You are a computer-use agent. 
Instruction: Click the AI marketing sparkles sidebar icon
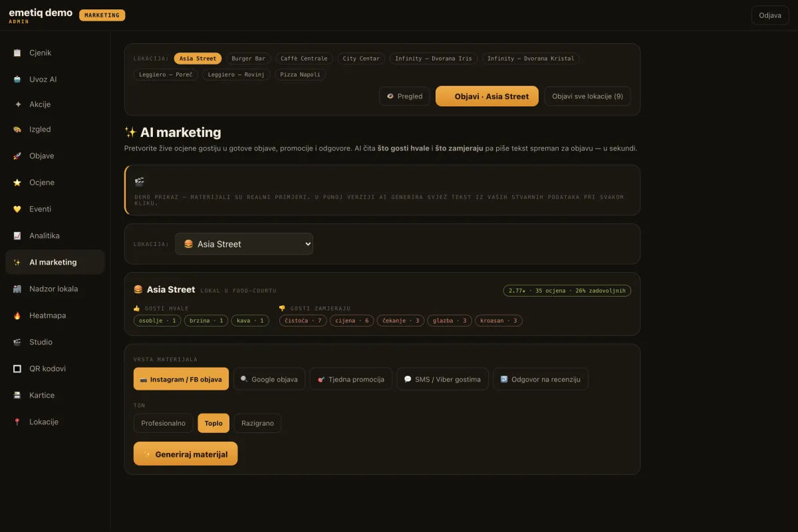[17, 262]
